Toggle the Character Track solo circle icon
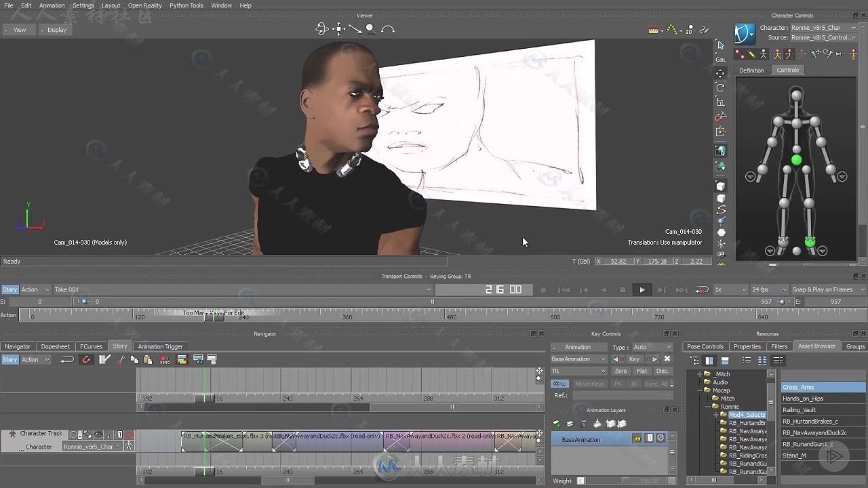 [74, 434]
